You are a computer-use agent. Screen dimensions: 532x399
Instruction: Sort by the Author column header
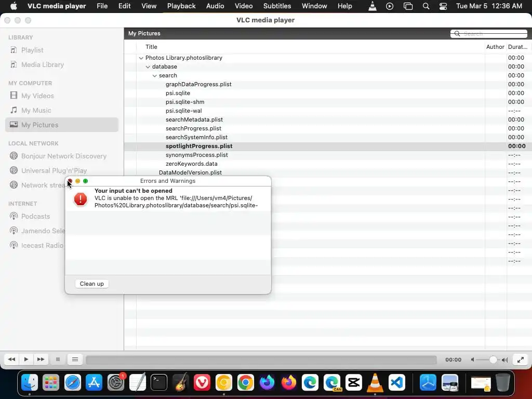pos(495,47)
